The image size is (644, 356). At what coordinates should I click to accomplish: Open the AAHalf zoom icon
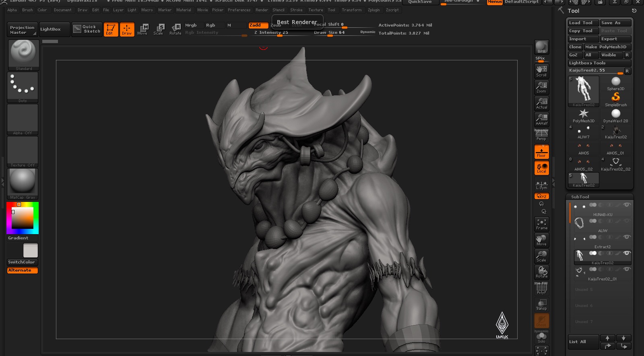click(x=541, y=119)
